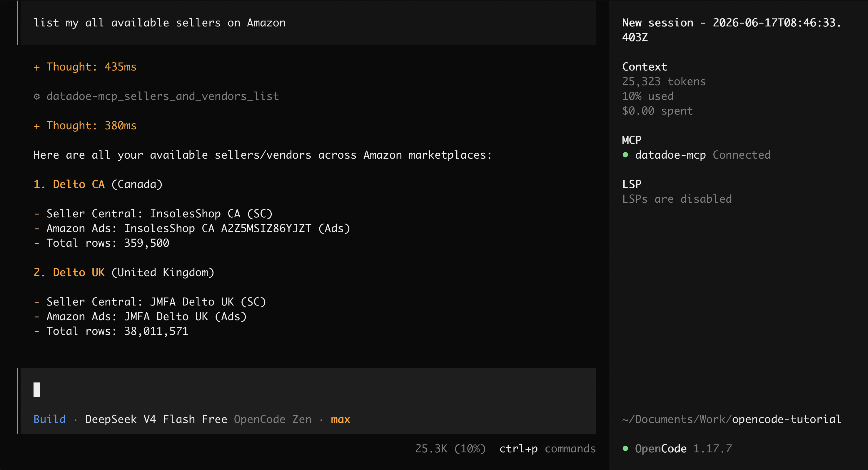Focus the prompt input field with the cursor
Image resolution: width=868 pixels, height=470 pixels.
tap(308, 390)
